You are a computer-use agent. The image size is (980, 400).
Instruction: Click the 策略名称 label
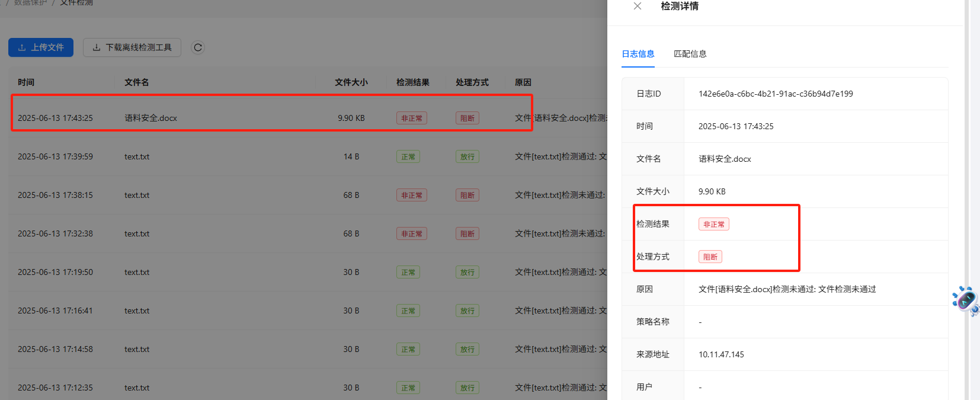coord(653,322)
